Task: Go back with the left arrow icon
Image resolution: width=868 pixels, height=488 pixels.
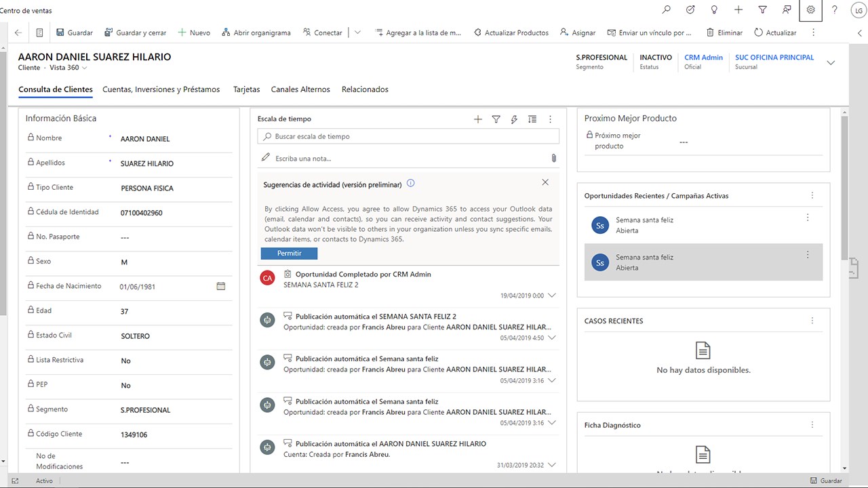Action: (18, 33)
